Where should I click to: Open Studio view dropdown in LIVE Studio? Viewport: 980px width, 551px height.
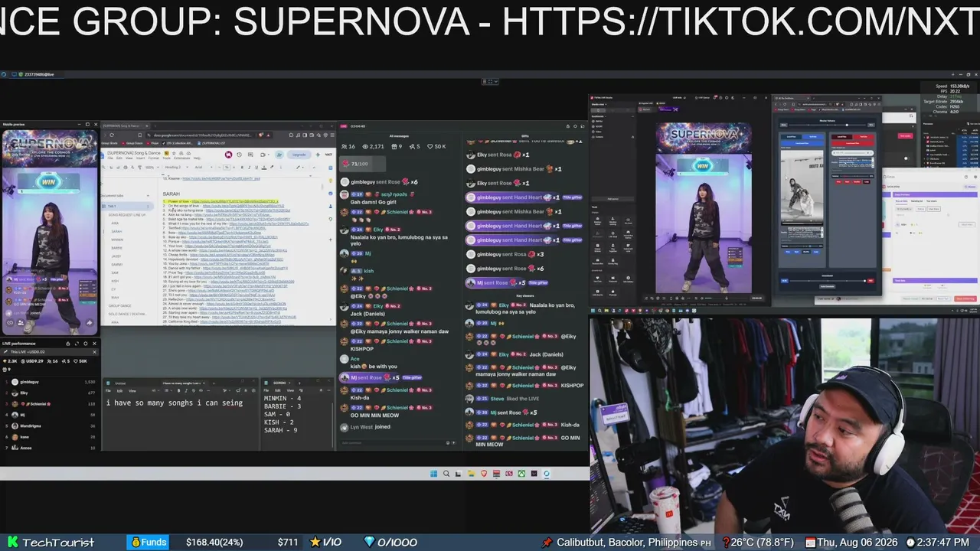(x=599, y=104)
